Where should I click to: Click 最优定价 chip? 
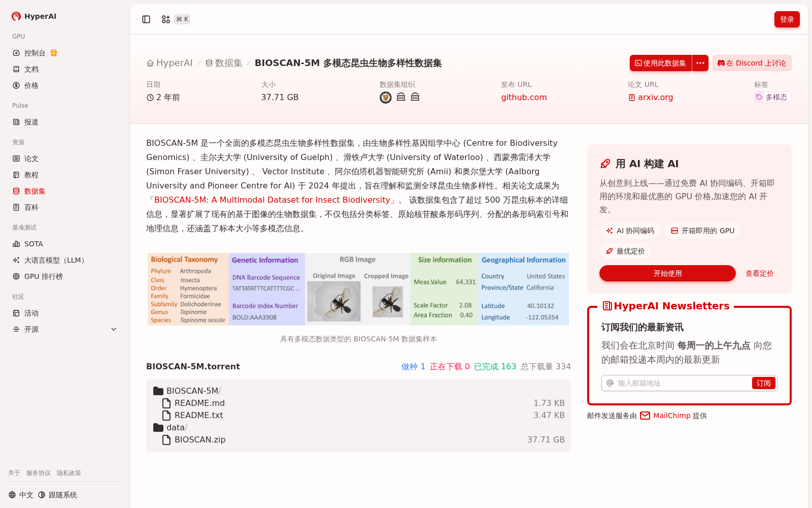[x=625, y=251]
